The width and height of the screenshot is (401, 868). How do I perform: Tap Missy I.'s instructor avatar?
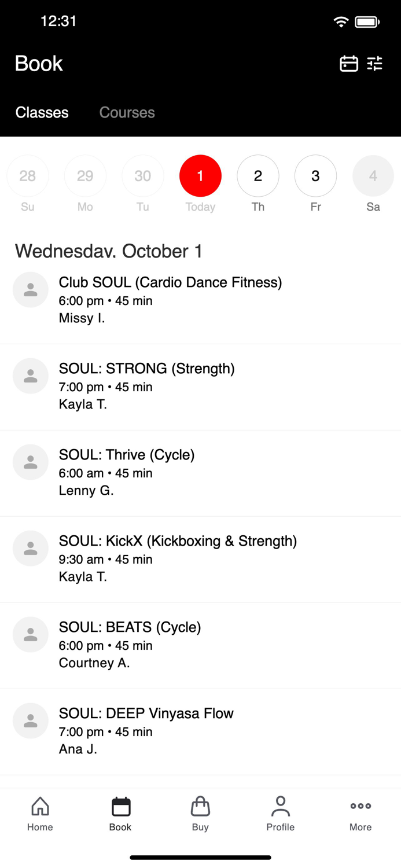30,289
